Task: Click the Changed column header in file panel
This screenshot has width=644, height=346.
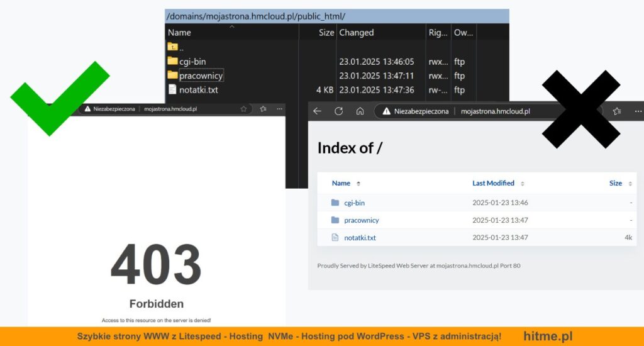Action: tap(357, 33)
